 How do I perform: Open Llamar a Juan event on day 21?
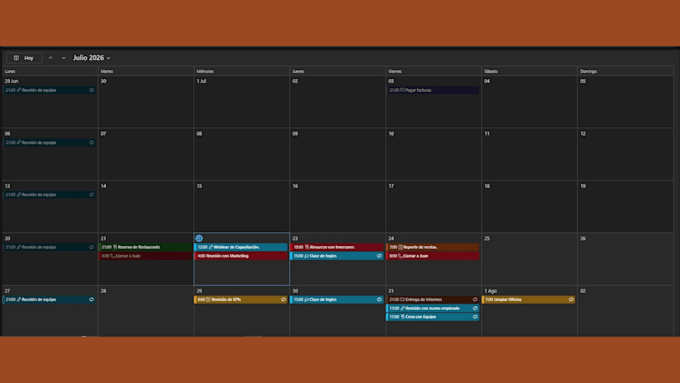pos(146,256)
